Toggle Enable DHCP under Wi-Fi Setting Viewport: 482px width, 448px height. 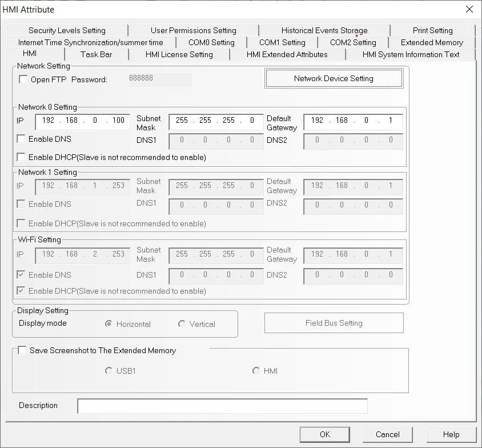click(21, 290)
